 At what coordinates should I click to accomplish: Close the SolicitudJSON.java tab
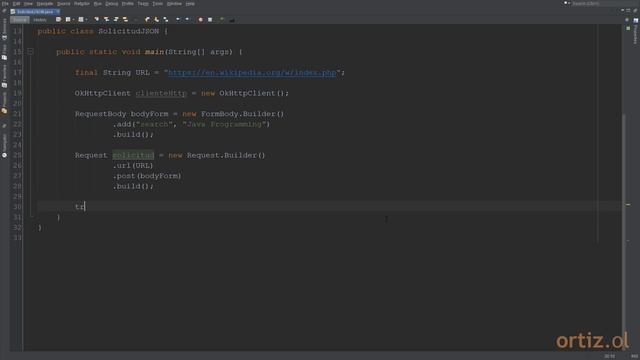(58, 12)
